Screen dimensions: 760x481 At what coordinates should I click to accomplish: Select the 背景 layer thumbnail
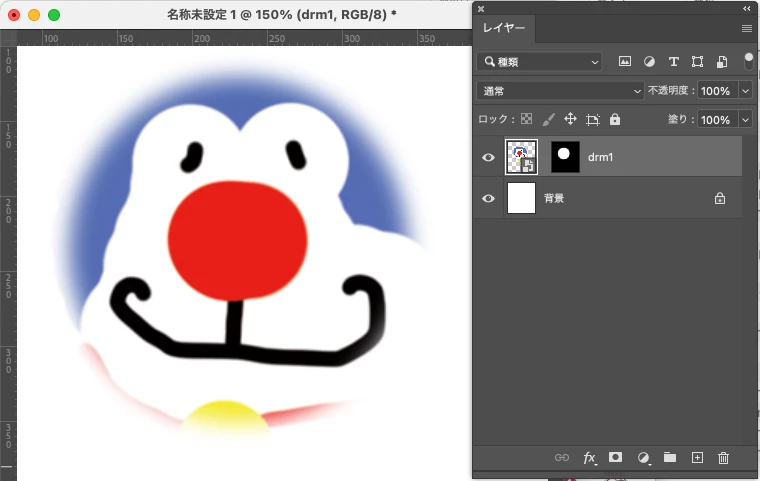pos(521,198)
